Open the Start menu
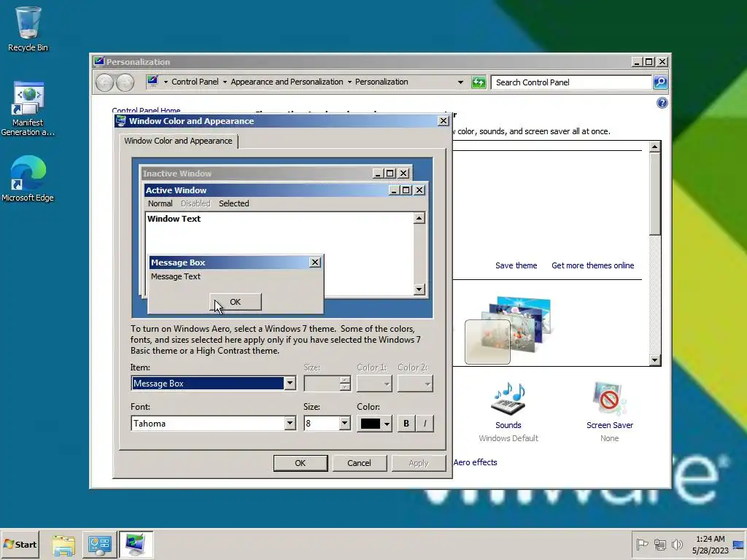This screenshot has width=747, height=560. [20, 544]
